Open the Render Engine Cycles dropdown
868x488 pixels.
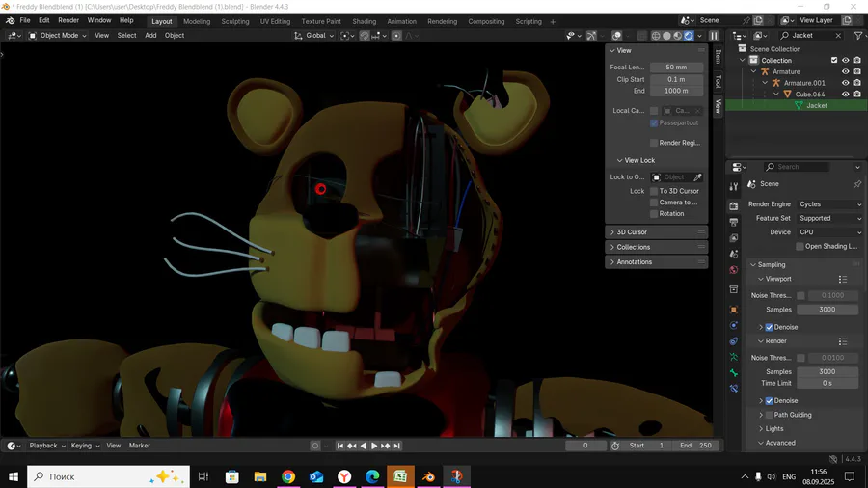[x=829, y=204]
